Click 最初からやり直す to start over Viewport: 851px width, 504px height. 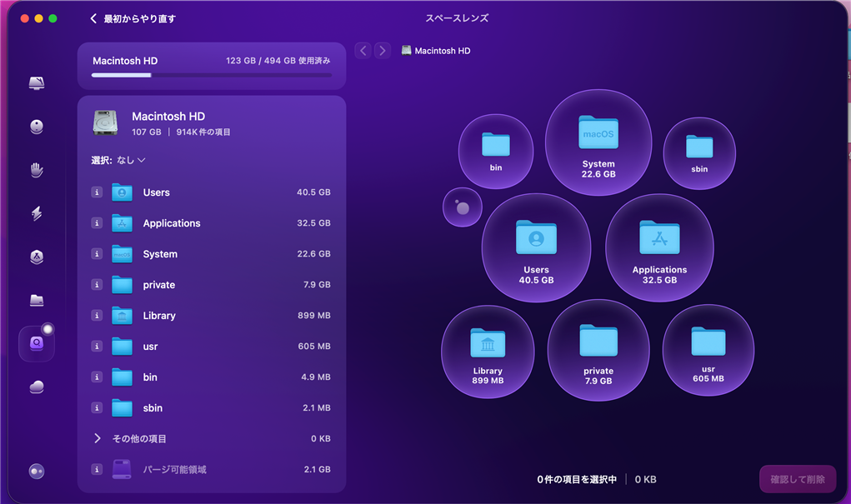point(133,18)
